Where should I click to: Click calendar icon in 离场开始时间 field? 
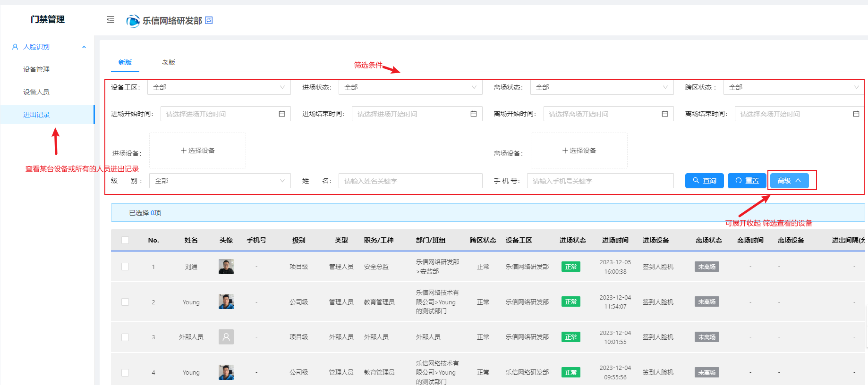point(665,114)
